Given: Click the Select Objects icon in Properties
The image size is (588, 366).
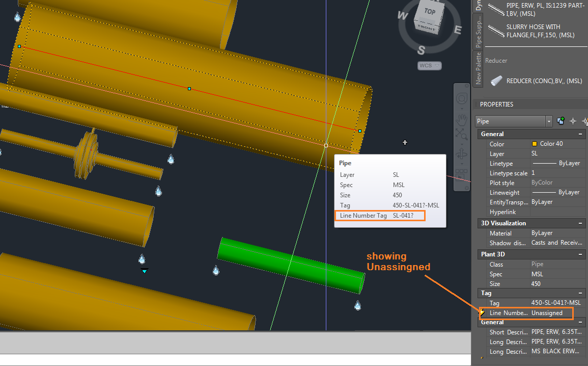Looking at the screenshot, I should [573, 121].
